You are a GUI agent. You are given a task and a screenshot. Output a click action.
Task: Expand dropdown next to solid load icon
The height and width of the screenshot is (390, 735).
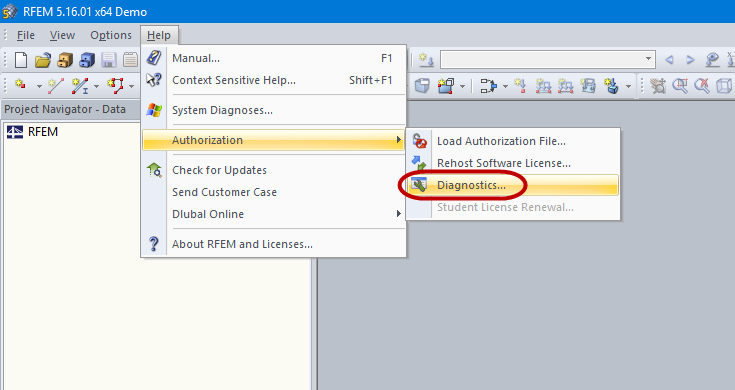(628, 86)
